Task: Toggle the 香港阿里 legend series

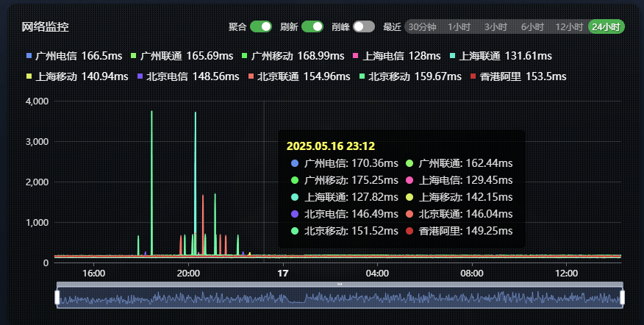Action: pyautogui.click(x=518, y=76)
